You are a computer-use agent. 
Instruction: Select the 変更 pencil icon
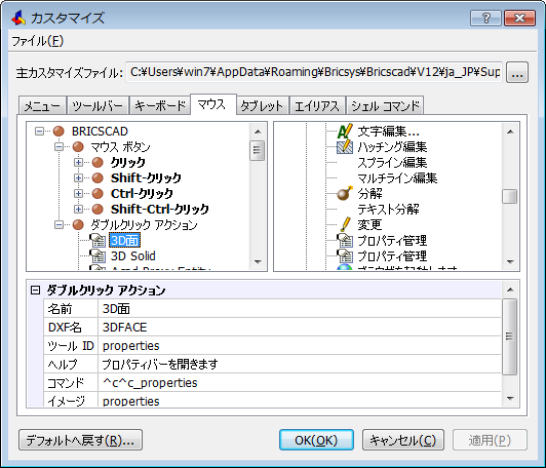(x=345, y=225)
